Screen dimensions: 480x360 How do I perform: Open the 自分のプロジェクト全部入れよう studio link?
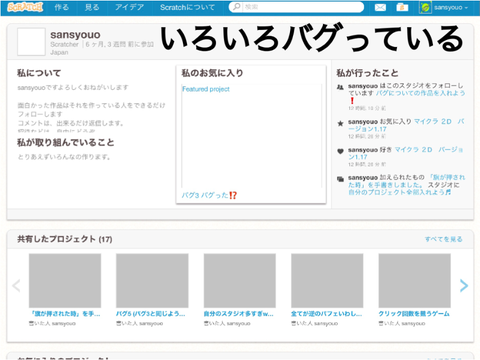[399, 192]
